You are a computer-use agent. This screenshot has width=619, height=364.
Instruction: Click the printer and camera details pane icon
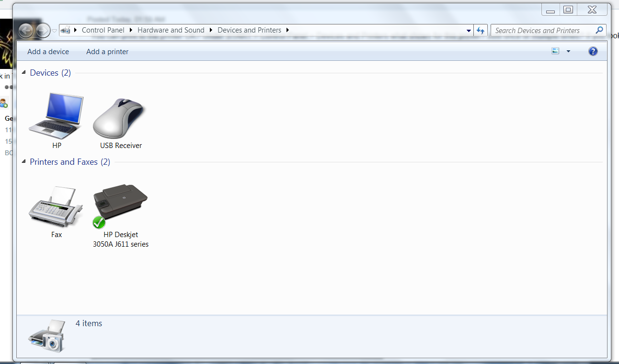tap(46, 336)
